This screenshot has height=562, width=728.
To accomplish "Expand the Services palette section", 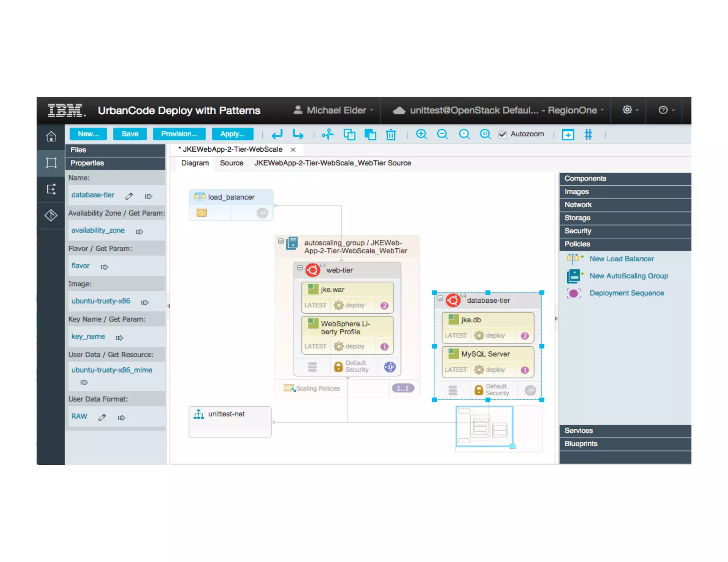I will pyautogui.click(x=625, y=431).
